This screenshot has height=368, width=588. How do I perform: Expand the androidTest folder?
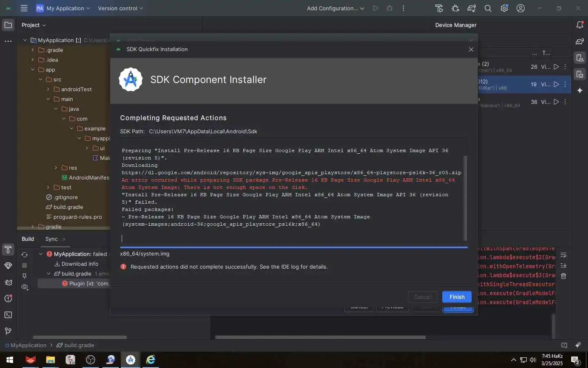click(x=48, y=89)
